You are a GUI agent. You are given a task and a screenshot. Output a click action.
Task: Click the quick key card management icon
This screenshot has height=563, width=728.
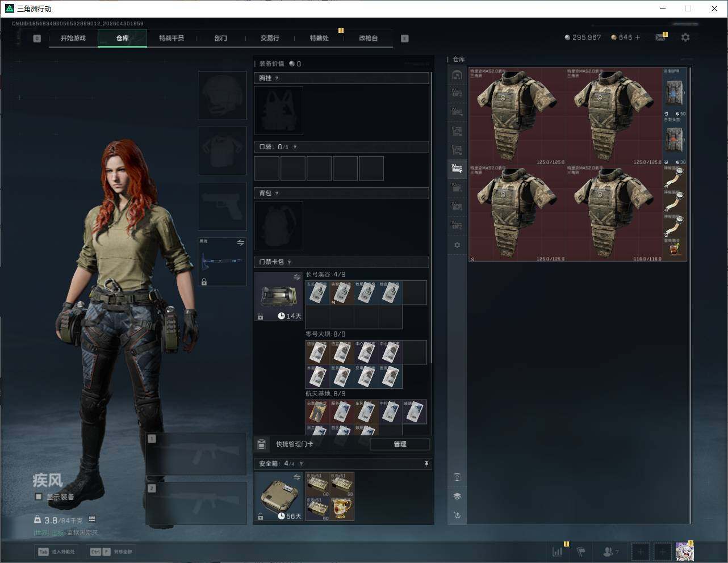pyautogui.click(x=262, y=444)
